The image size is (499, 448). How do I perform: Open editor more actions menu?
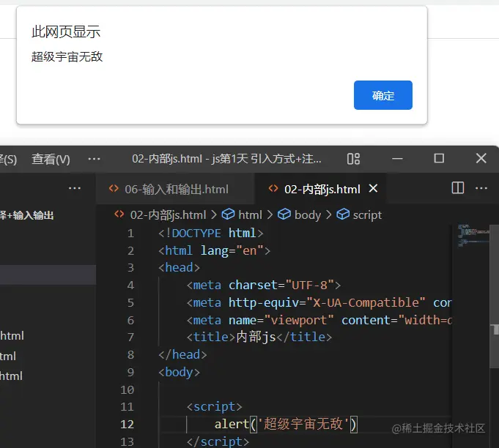pos(481,188)
